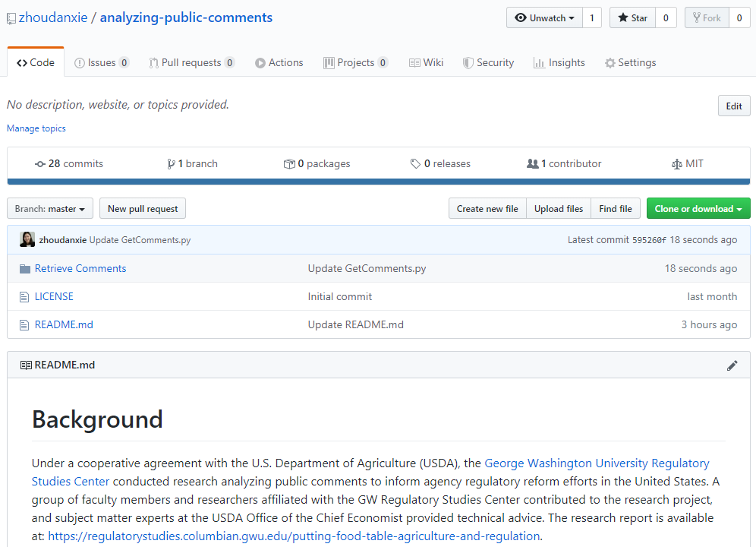This screenshot has width=756, height=547.
Task: Open the LICENSE file
Action: point(54,297)
